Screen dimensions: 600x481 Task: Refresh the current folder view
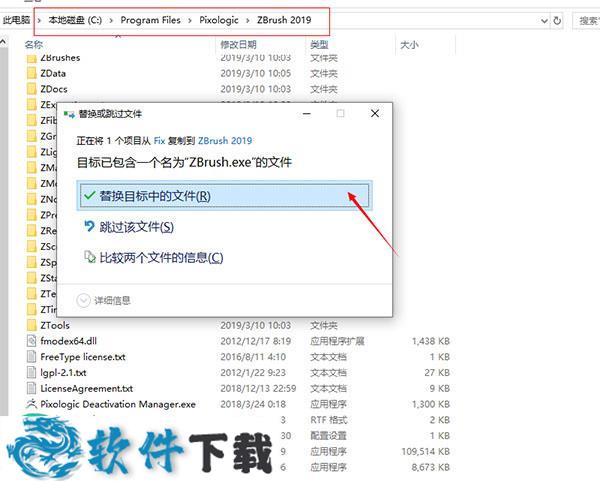[x=557, y=21]
